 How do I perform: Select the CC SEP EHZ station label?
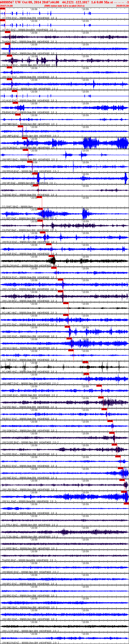tap(29, 218)
